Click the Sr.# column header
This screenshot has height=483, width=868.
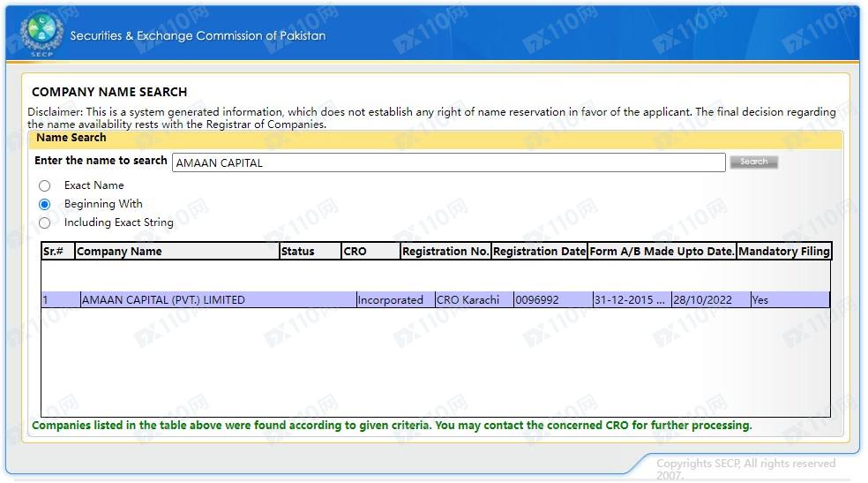(57, 252)
